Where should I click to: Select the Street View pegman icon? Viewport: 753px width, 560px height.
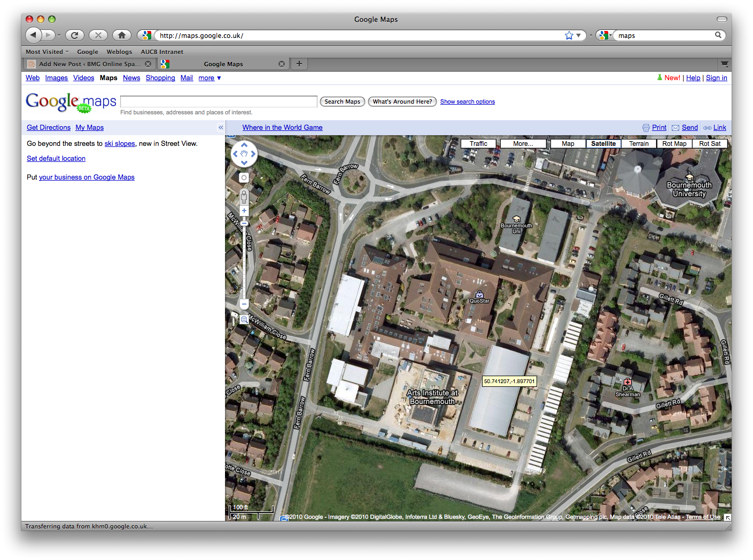244,196
